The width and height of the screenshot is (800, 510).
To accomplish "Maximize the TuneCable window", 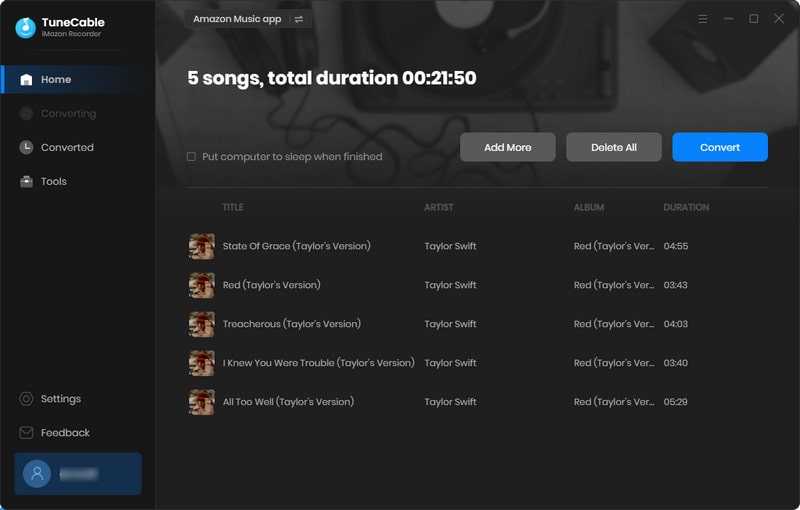I will point(754,19).
